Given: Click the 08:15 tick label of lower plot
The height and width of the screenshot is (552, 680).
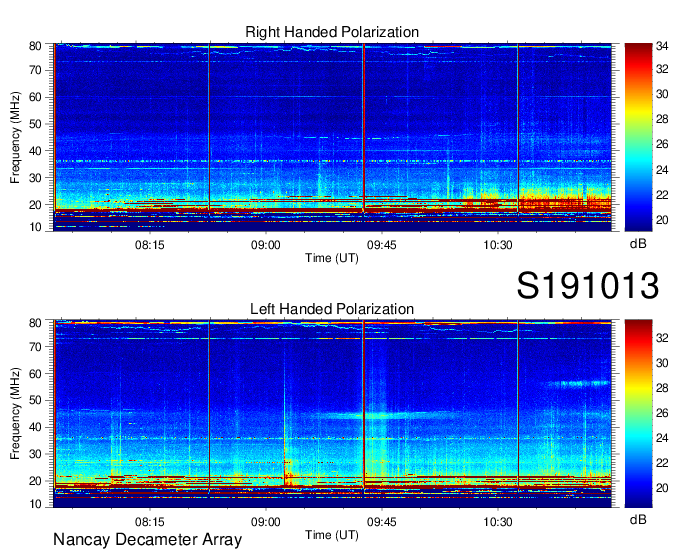Looking at the screenshot, I should [150, 522].
